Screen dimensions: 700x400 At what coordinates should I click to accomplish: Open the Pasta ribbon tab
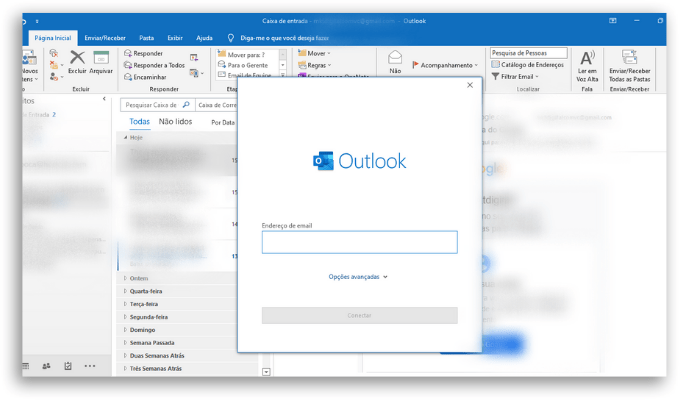pos(146,38)
